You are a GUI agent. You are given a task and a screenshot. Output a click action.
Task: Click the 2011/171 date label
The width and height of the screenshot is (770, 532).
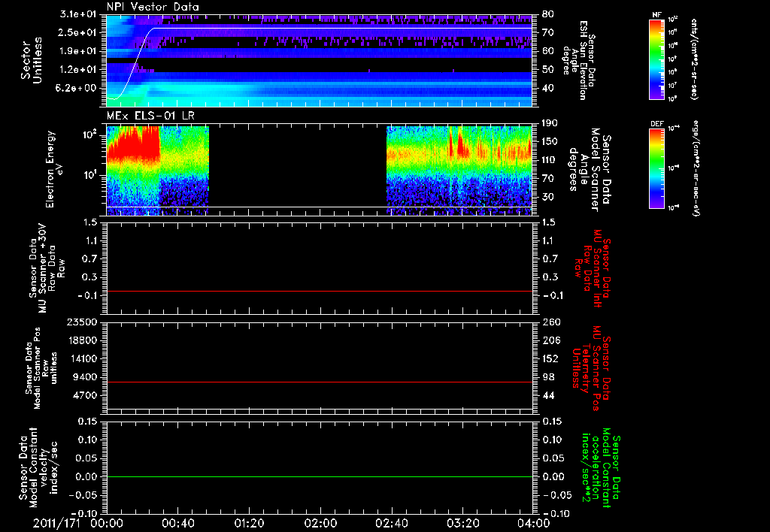[x=56, y=523]
